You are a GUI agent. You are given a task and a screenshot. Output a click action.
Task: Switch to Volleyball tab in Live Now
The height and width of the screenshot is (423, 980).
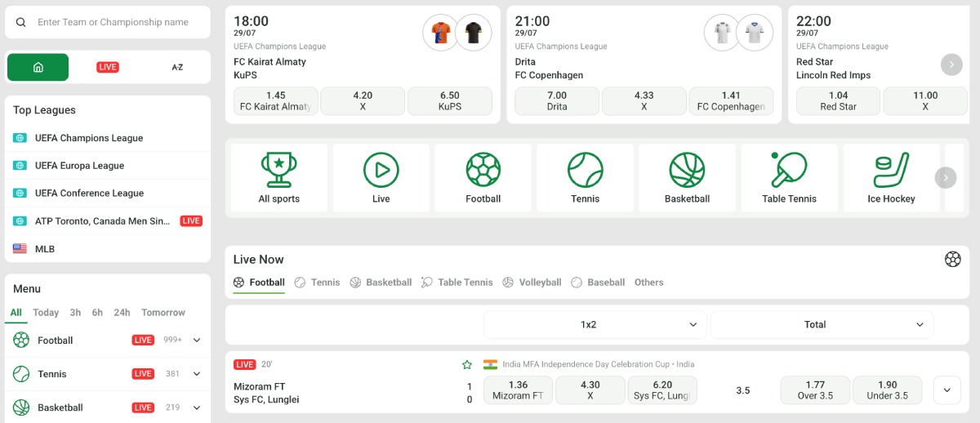click(x=532, y=283)
